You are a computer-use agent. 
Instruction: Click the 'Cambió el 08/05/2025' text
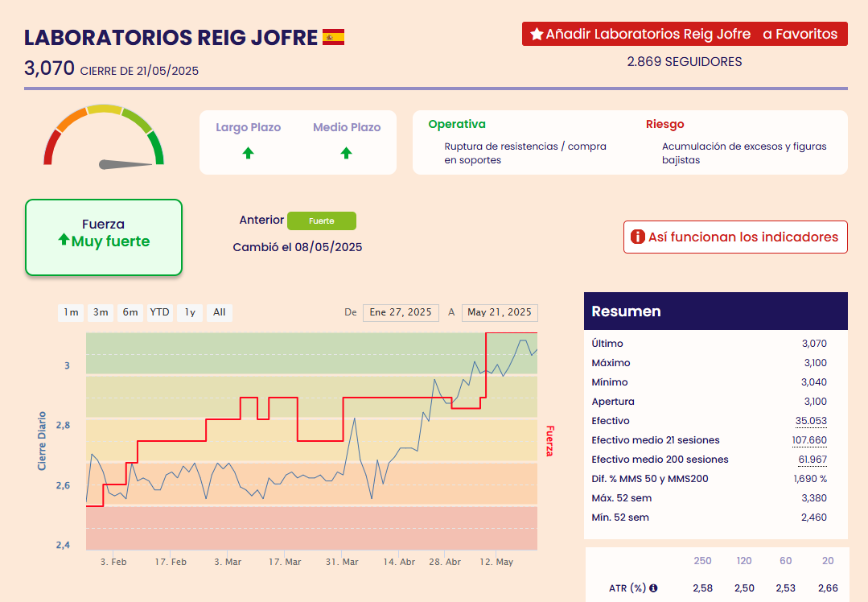(x=298, y=247)
